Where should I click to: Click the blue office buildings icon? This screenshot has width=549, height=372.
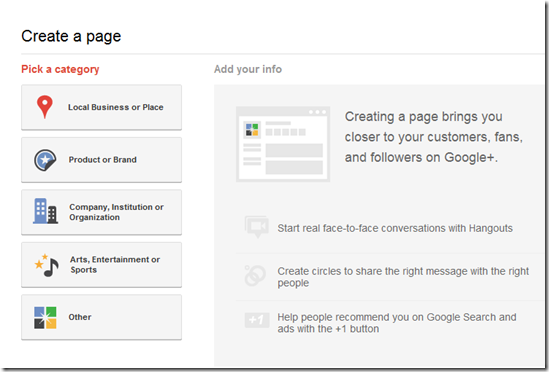[x=46, y=211]
